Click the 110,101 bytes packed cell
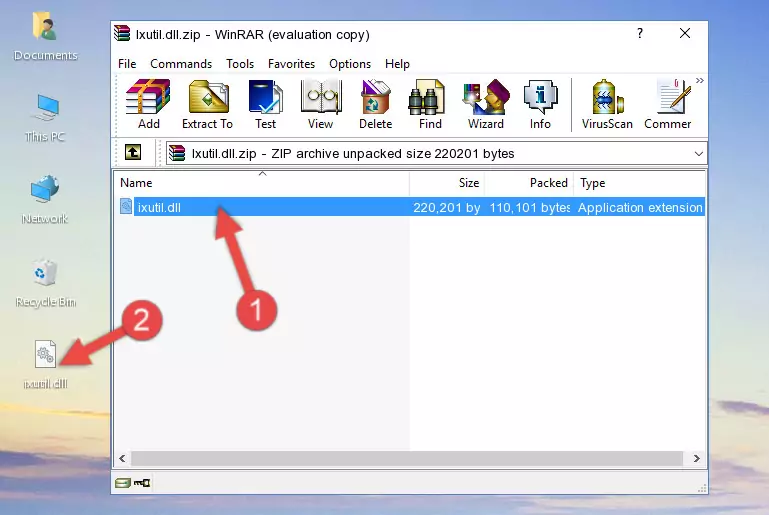 pyautogui.click(x=529, y=207)
